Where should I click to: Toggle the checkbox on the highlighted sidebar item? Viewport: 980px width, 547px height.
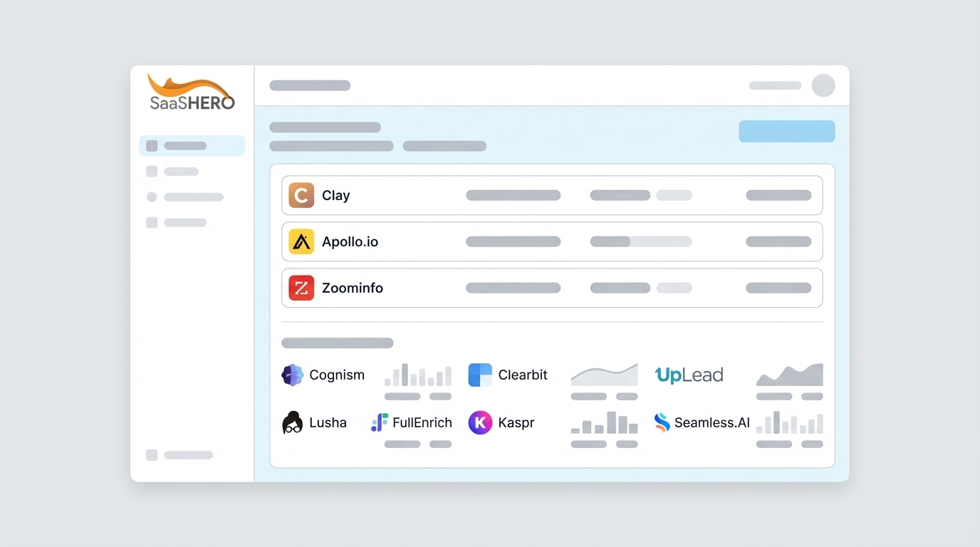(150, 145)
